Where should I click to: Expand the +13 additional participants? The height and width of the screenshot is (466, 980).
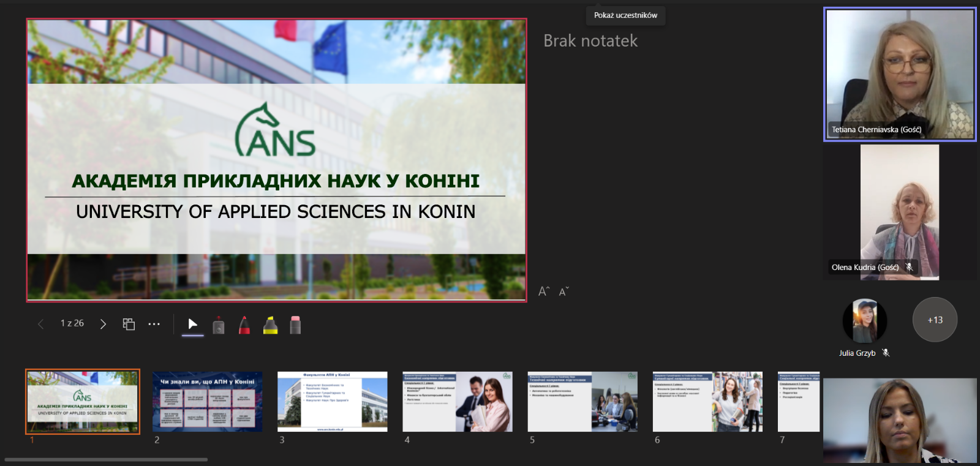click(935, 320)
